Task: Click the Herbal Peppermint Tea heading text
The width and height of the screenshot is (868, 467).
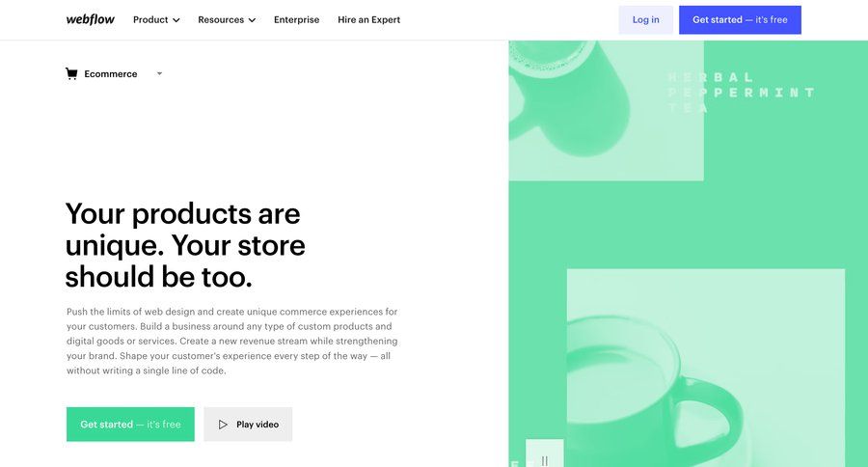Action: click(x=740, y=93)
